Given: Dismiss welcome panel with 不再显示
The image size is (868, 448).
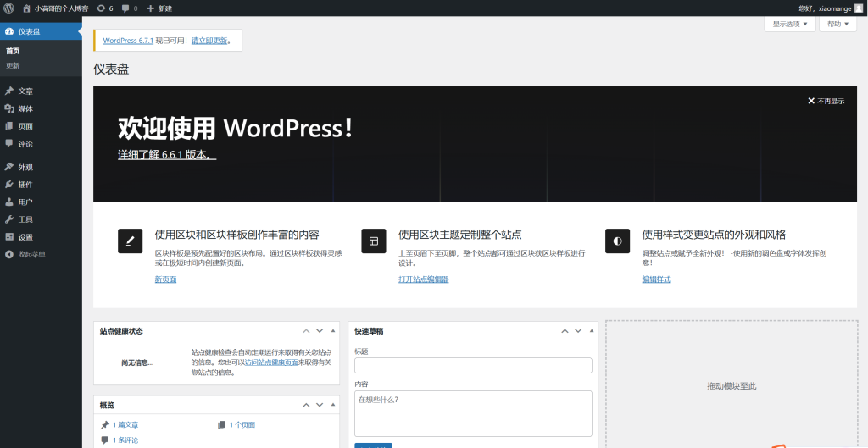Looking at the screenshot, I should tap(826, 101).
